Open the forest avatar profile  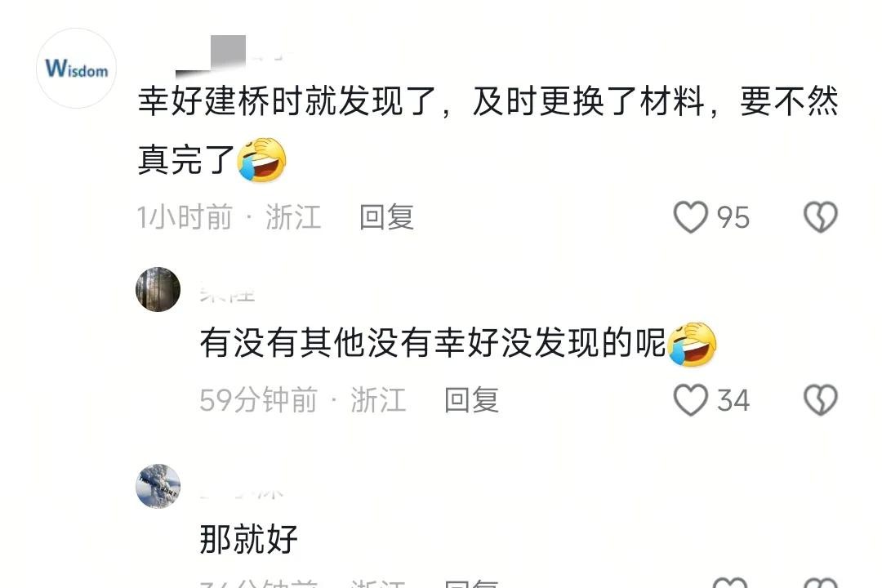click(158, 289)
